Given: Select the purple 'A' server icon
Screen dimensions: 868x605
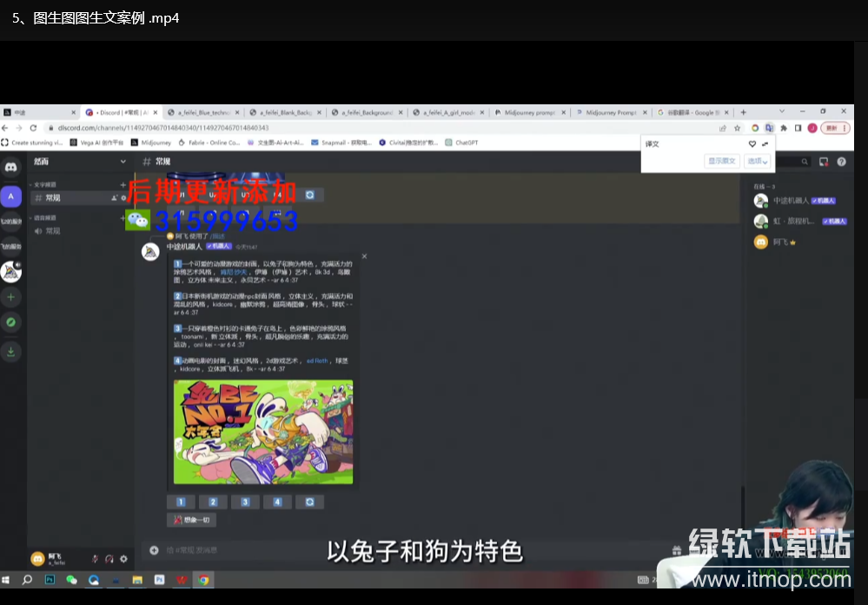Looking at the screenshot, I should point(10,196).
